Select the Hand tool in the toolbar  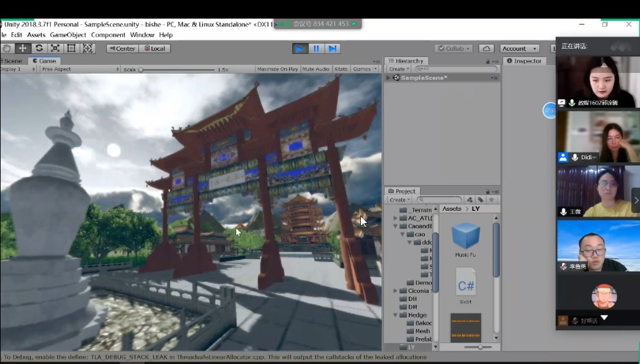click(7, 48)
